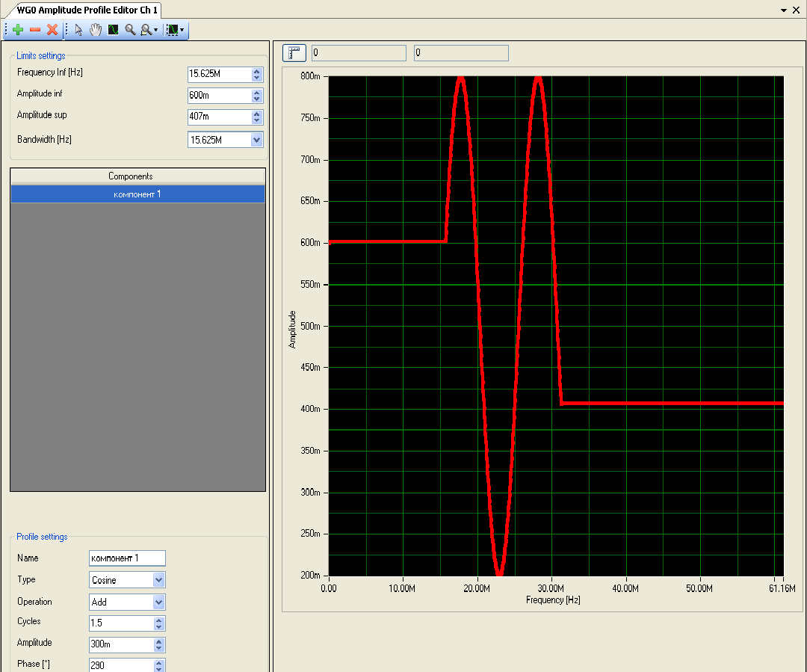This screenshot has width=807, height=672.
Task: Open the zoom options dropdown arrow
Action: point(155,31)
